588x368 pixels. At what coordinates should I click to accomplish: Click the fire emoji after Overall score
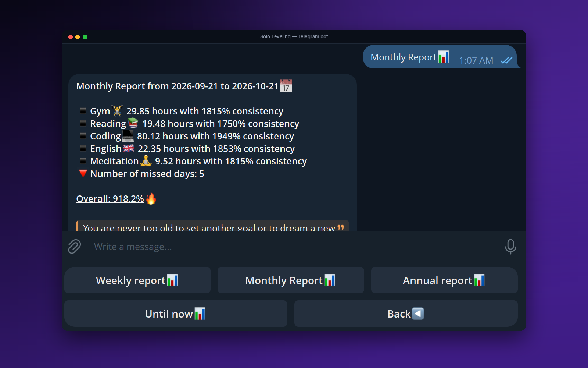pos(151,199)
